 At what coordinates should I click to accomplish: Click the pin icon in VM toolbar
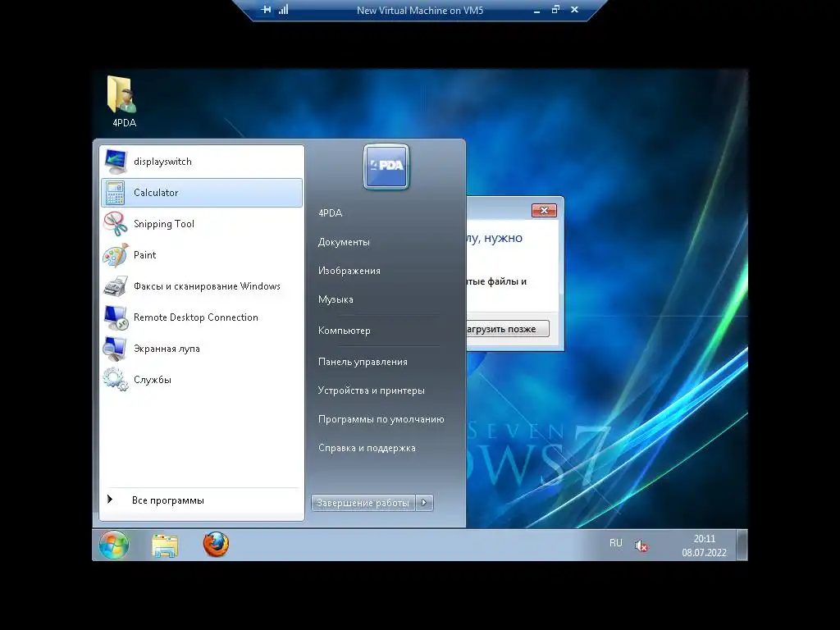coord(266,10)
